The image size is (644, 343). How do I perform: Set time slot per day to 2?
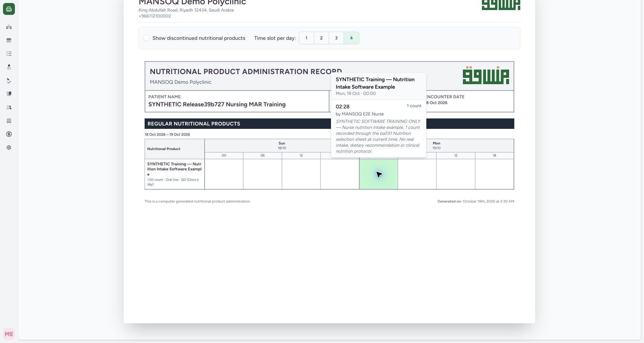tap(321, 38)
